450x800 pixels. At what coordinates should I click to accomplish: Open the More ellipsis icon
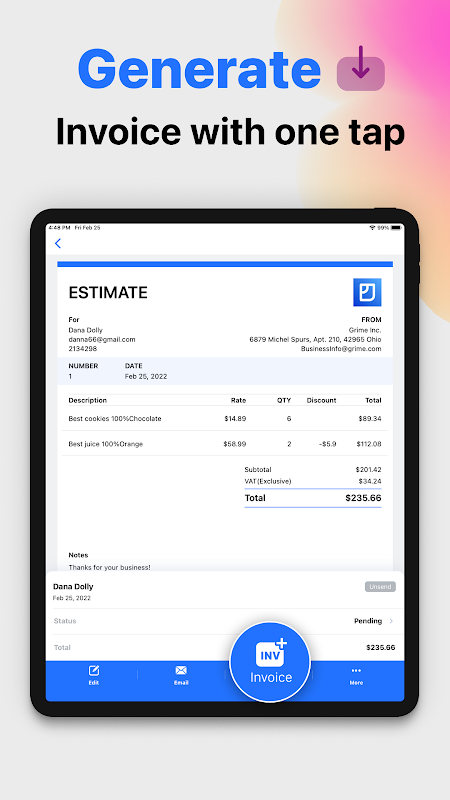click(x=356, y=670)
